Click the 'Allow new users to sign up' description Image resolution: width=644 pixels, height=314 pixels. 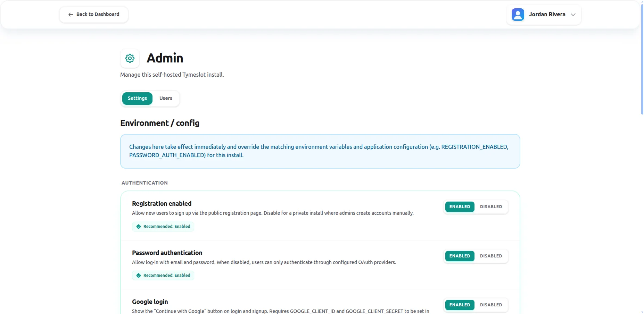tap(273, 213)
